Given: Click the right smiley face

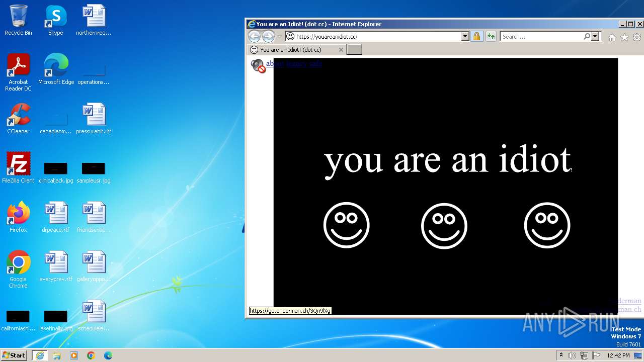Looking at the screenshot, I should click(x=547, y=225).
